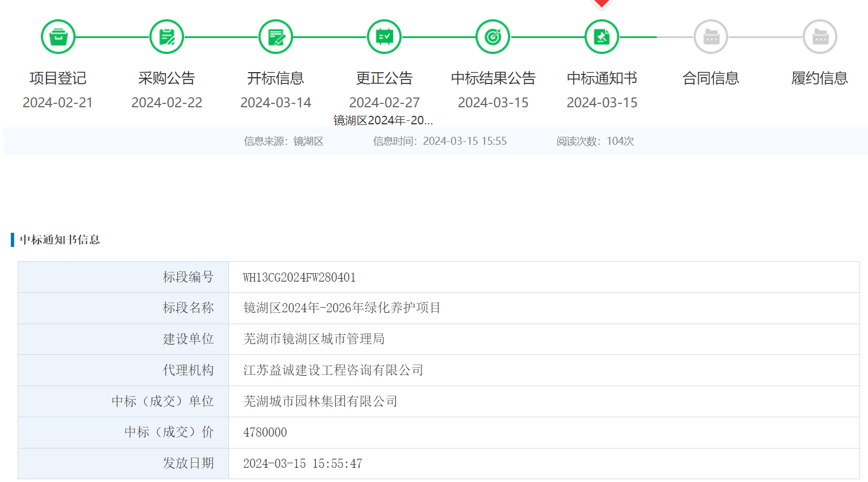The image size is (868, 482).
Task: Click the greyed 履约信息 icon
Action: click(x=820, y=37)
